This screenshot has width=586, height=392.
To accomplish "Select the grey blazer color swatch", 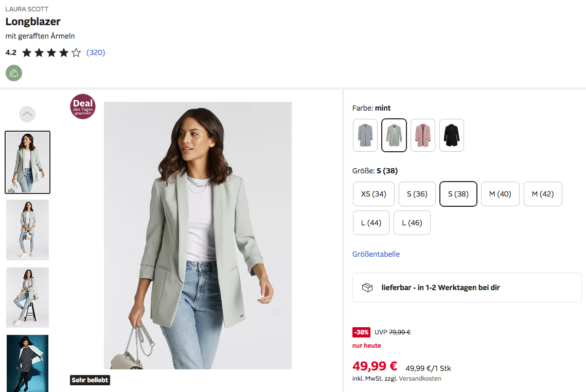I will [x=365, y=135].
